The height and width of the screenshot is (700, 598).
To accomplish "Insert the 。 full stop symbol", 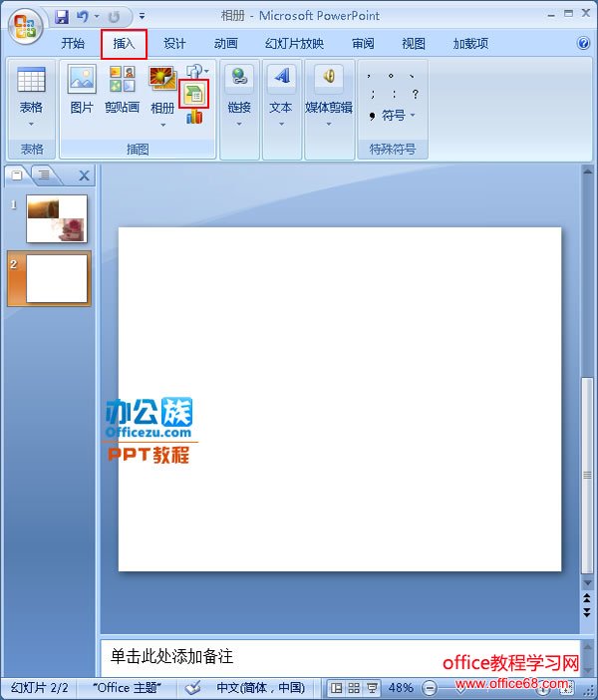I will point(391,76).
